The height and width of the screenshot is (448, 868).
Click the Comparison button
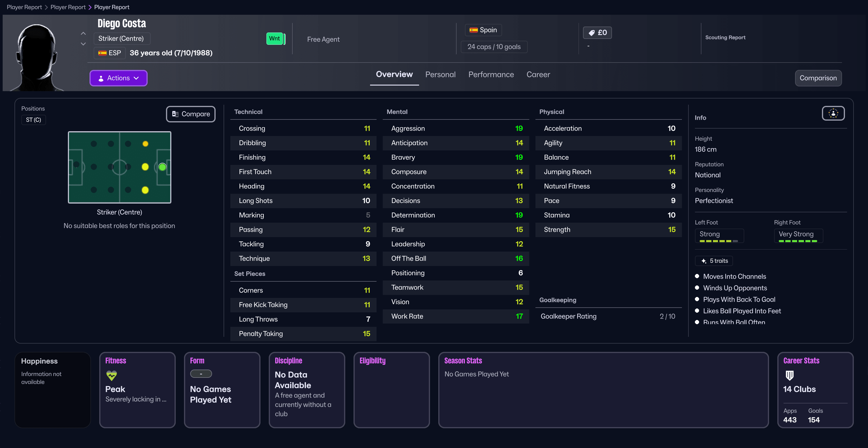pos(818,78)
